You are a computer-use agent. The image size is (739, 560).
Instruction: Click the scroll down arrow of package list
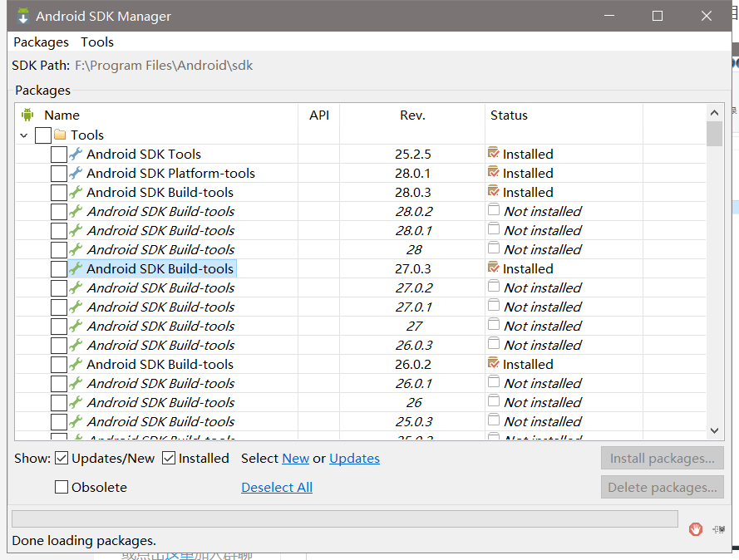point(715,430)
